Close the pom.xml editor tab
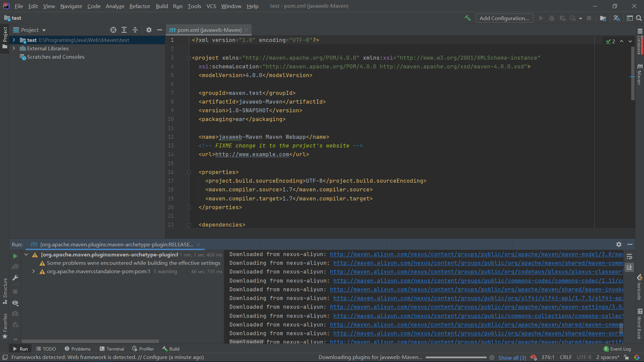This screenshot has width=644, height=362. click(247, 30)
